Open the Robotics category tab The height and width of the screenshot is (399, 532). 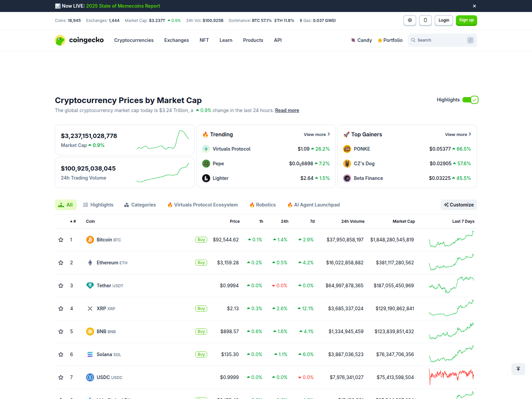tap(263, 205)
